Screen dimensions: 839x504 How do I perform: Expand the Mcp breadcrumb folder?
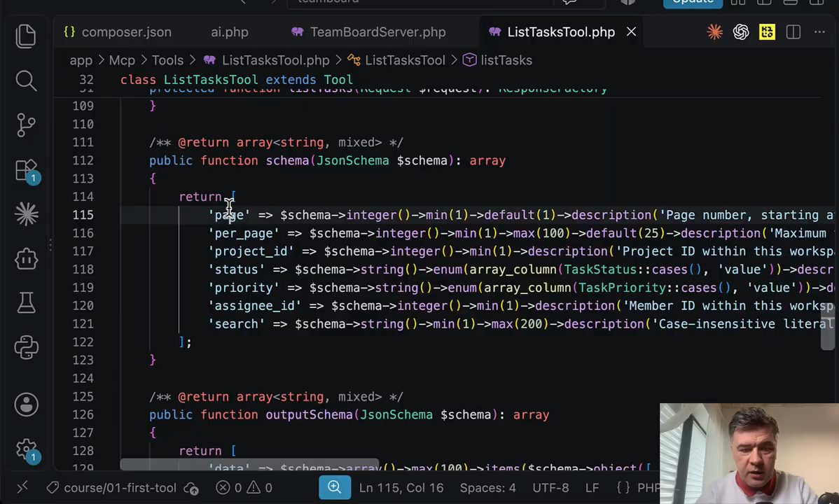coord(122,60)
